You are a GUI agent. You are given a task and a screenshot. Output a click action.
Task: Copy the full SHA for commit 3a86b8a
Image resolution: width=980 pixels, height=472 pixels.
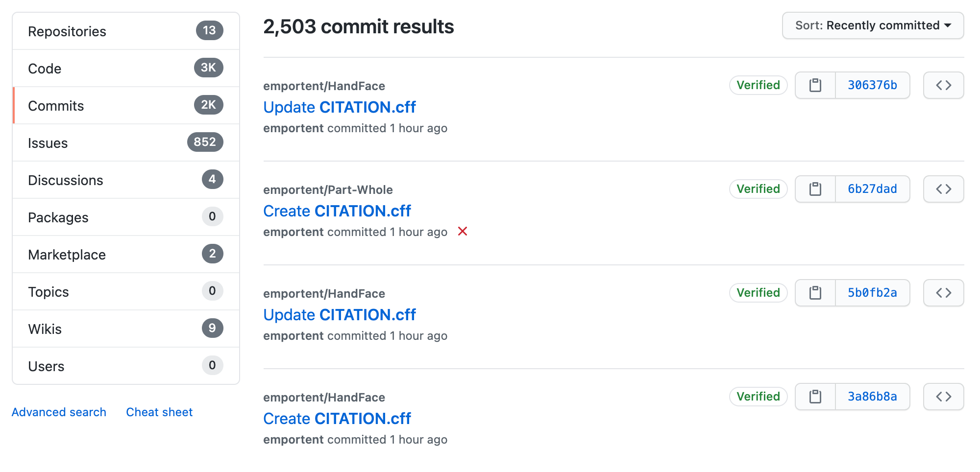point(815,397)
